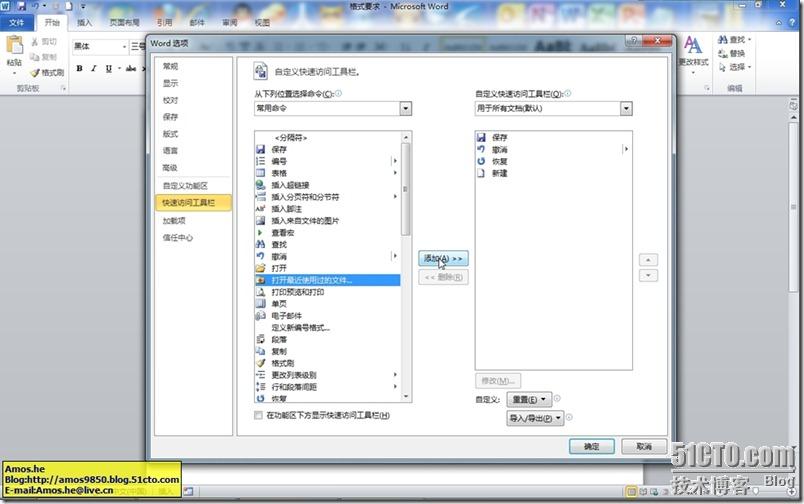This screenshot has height=504, width=804.
Task: Select the 更改列表级别 command
Action: 327,375
